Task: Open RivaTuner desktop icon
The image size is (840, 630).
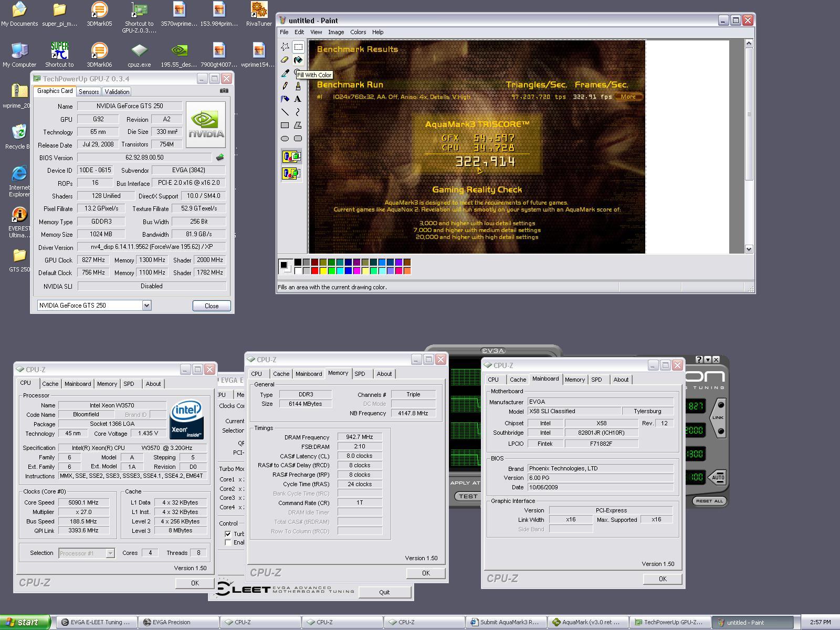Action: click(x=259, y=14)
